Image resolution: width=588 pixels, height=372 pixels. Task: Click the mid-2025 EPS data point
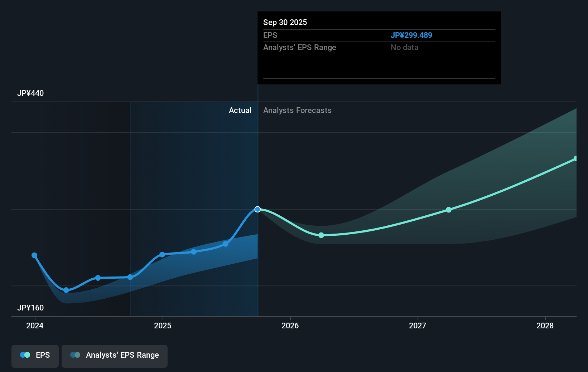click(226, 244)
